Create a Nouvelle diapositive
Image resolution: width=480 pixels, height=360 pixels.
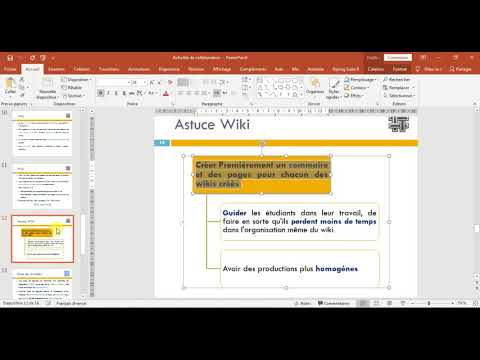(x=47, y=88)
